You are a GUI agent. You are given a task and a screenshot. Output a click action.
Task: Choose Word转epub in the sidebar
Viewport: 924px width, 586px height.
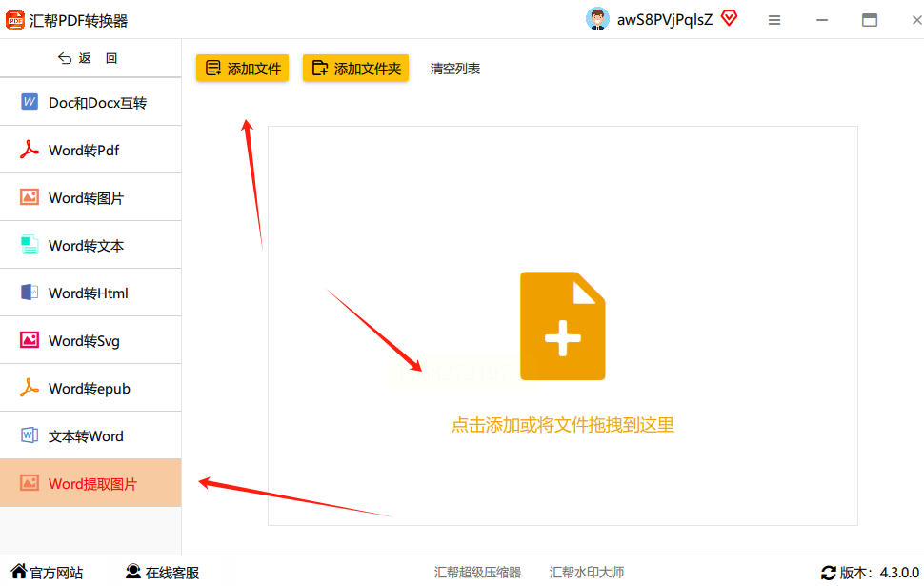click(x=90, y=388)
